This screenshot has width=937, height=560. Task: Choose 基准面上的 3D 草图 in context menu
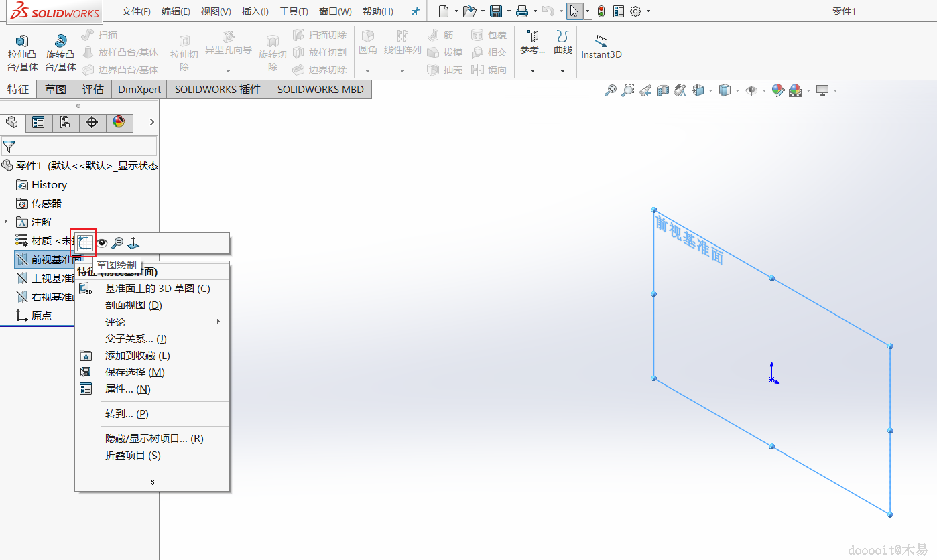tap(153, 289)
